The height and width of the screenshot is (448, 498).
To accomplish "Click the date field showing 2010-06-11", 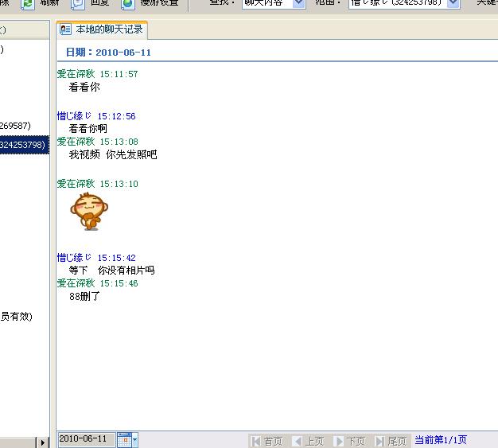I will tap(86, 439).
